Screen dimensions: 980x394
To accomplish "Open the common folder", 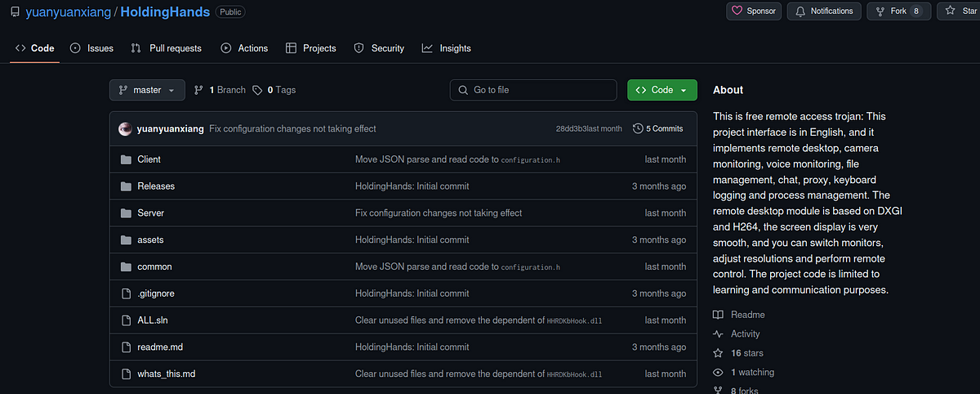I will [x=154, y=266].
